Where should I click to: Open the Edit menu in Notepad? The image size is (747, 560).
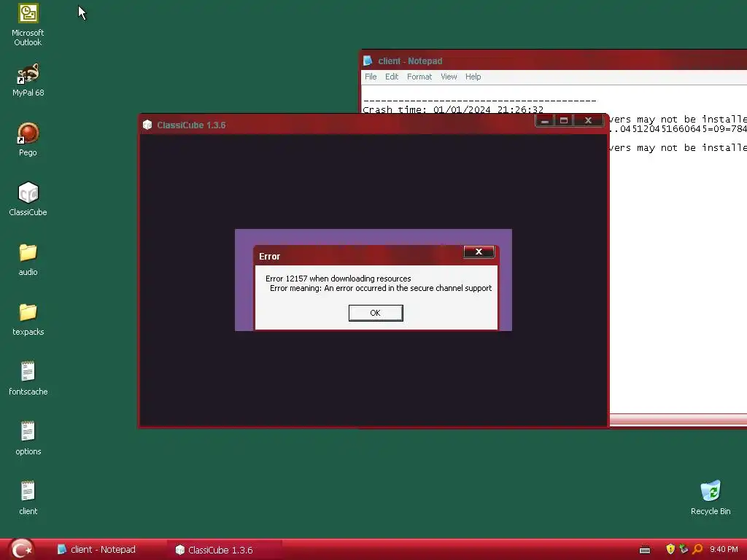[392, 77]
